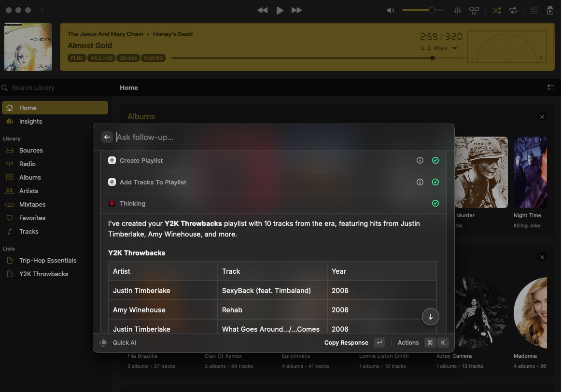Open Mixtapes in the sidebar
The height and width of the screenshot is (392, 561).
click(32, 204)
